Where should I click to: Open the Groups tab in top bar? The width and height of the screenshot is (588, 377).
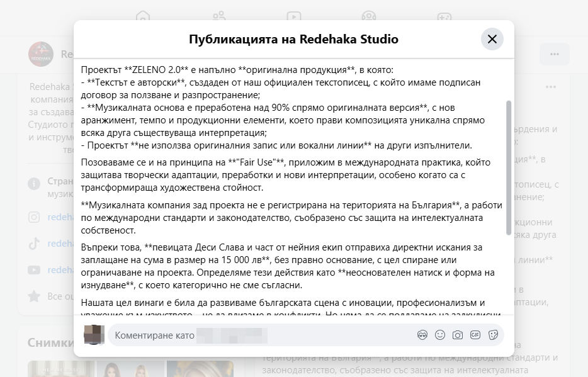(369, 17)
